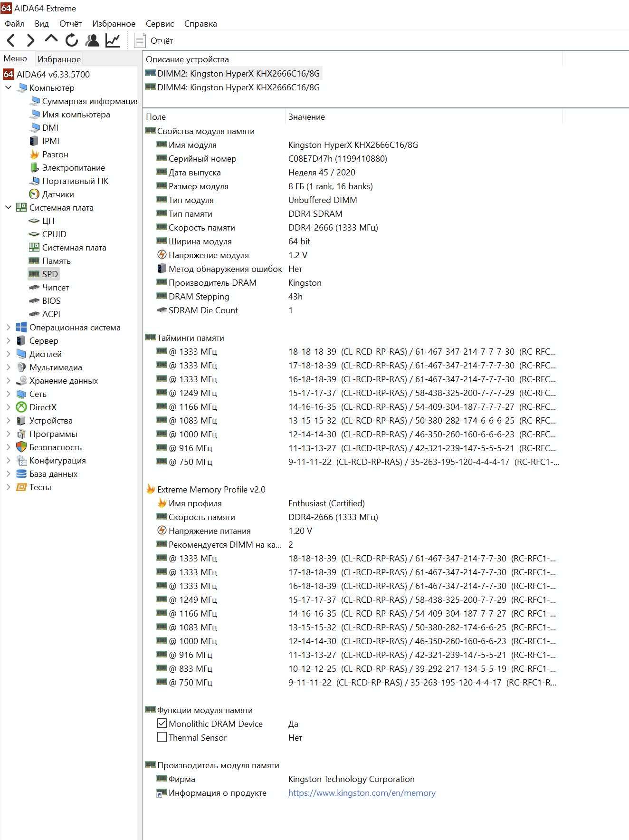The width and height of the screenshot is (629, 840).
Task: Click the Kingston Technology Corporation value
Action: point(352,779)
